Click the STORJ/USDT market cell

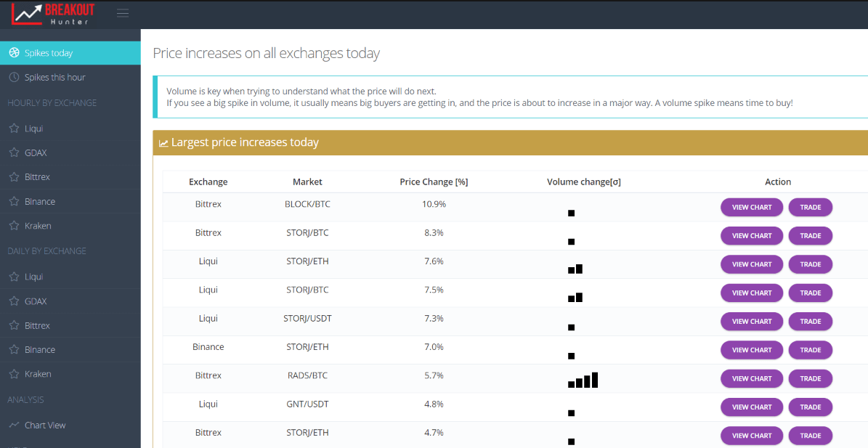pos(307,319)
